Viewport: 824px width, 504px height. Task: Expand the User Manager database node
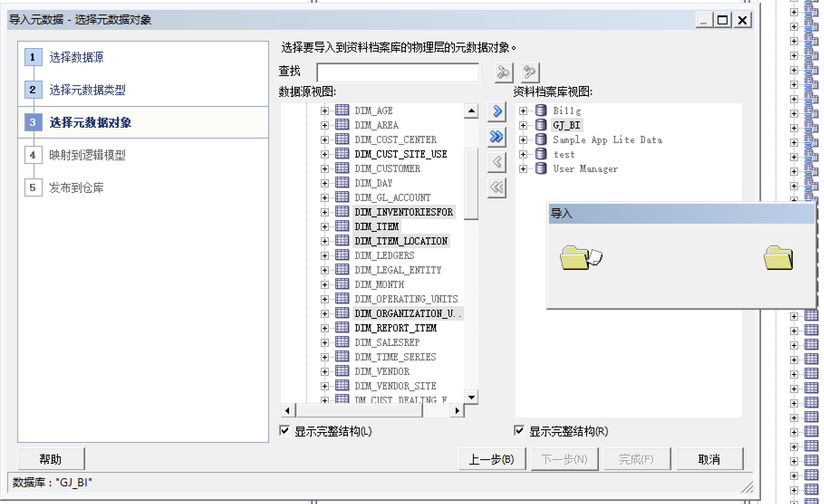pyautogui.click(x=523, y=169)
